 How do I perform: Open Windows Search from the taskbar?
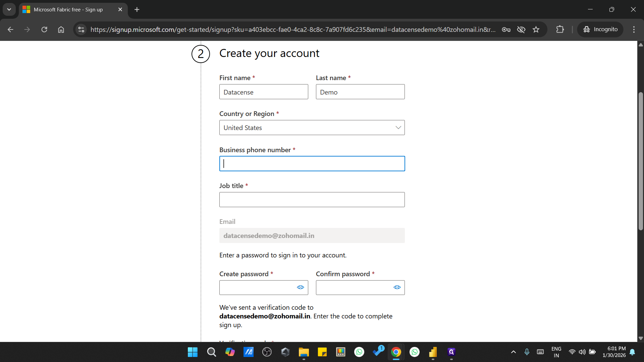pos(211,352)
